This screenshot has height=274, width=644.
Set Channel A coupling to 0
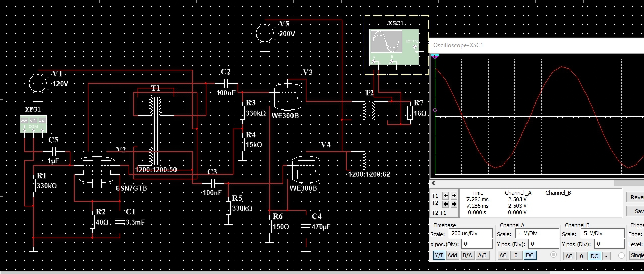pos(516,256)
